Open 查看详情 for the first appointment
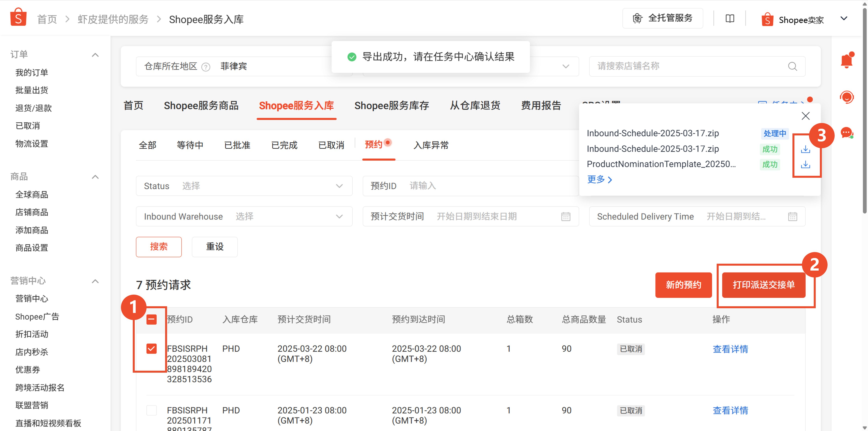The width and height of the screenshot is (868, 431). (730, 349)
